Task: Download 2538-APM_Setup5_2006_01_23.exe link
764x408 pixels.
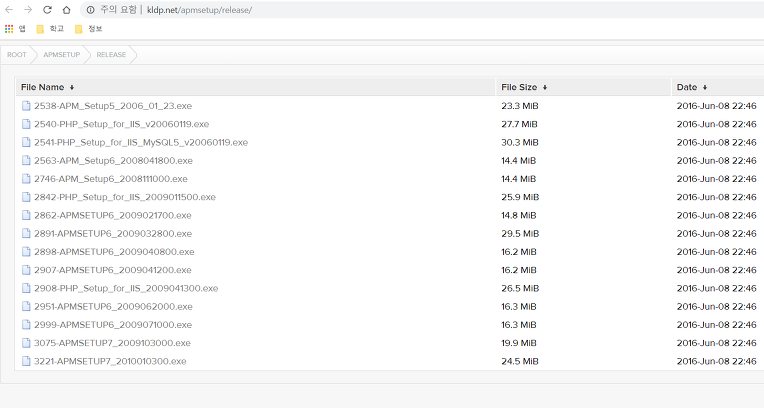Action: coord(113,106)
